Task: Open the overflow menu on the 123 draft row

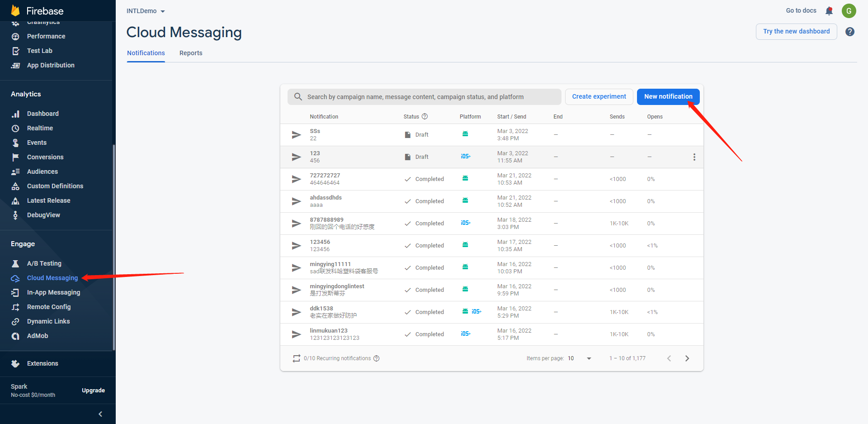Action: [694, 157]
